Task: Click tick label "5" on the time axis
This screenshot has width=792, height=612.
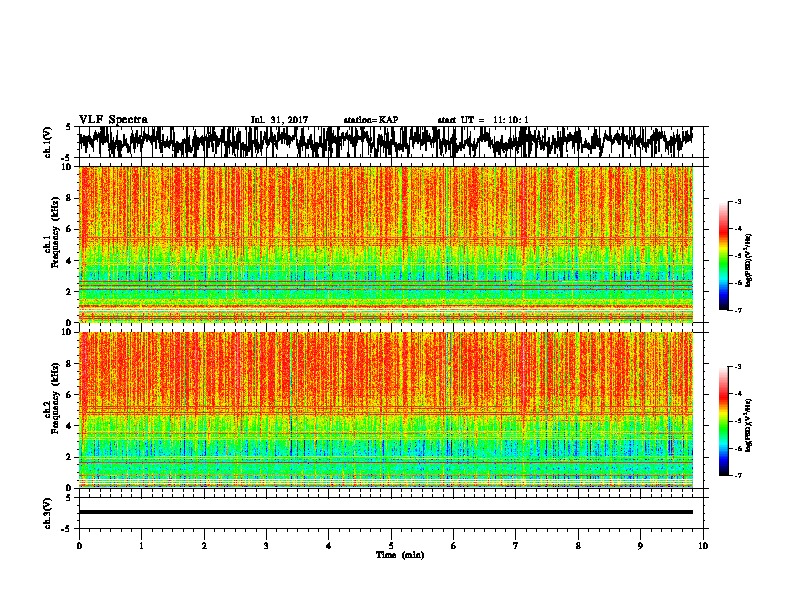Action: (391, 546)
